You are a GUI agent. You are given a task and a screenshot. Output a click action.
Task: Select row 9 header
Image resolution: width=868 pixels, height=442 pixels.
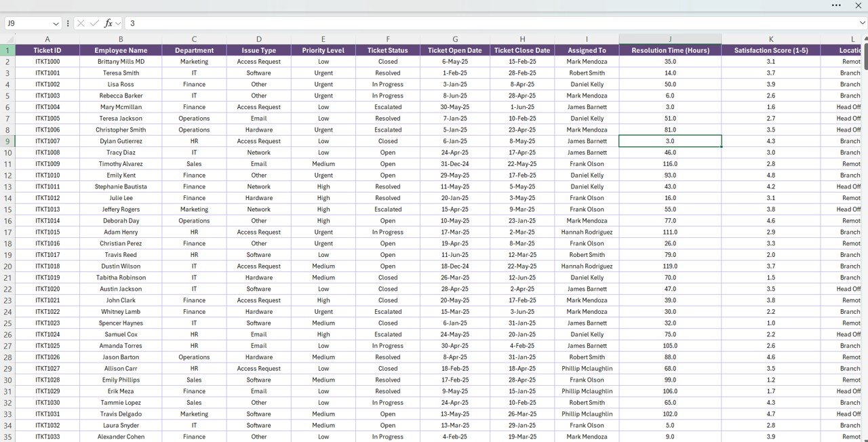7,141
